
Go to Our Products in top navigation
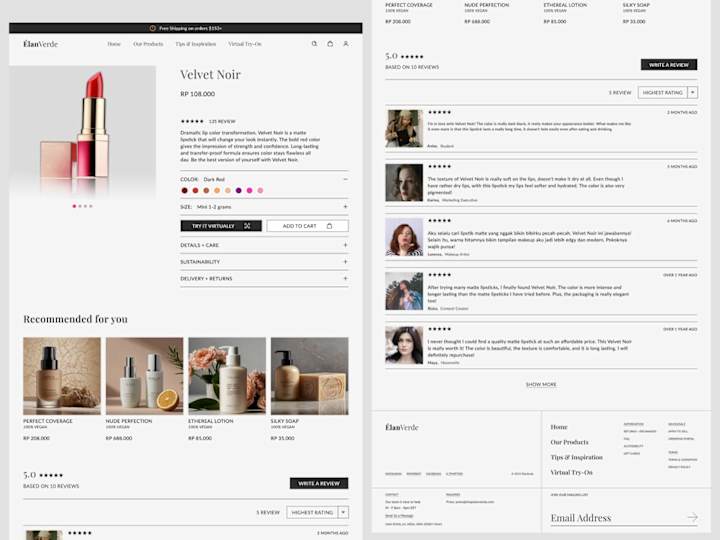coord(148,44)
